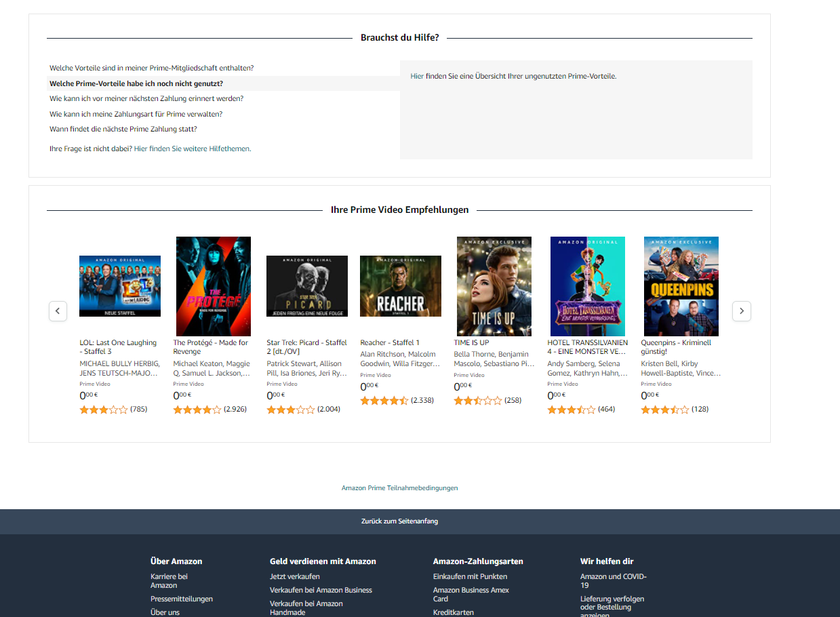This screenshot has width=840, height=617.
Task: View the 464 reviews for Hotel Transsilvanien 4
Action: click(606, 410)
